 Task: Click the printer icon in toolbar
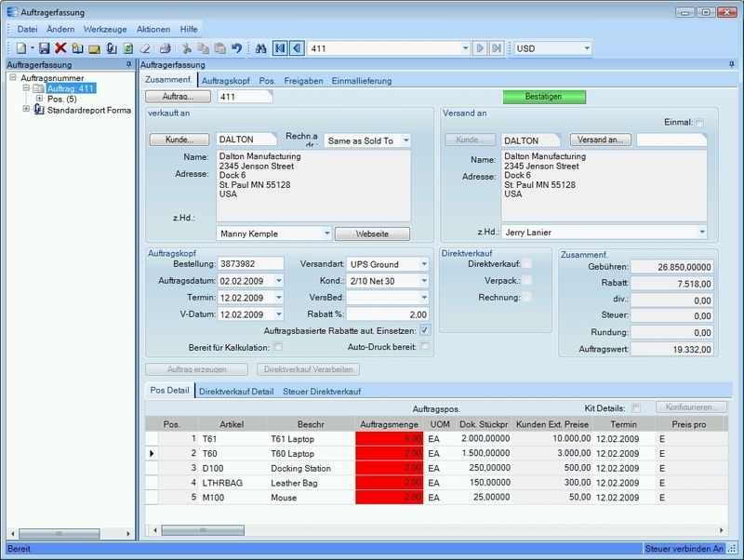[165, 48]
